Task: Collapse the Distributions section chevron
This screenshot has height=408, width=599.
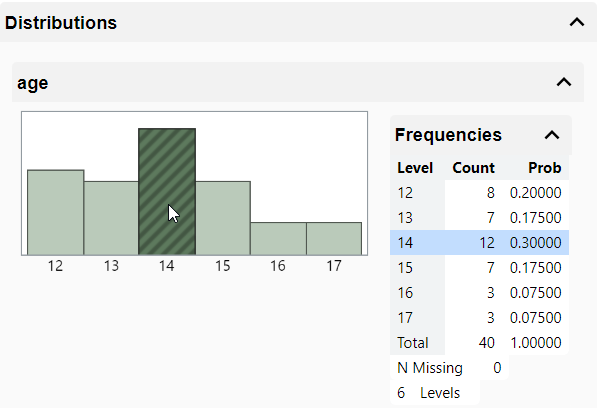Action: pos(577,22)
